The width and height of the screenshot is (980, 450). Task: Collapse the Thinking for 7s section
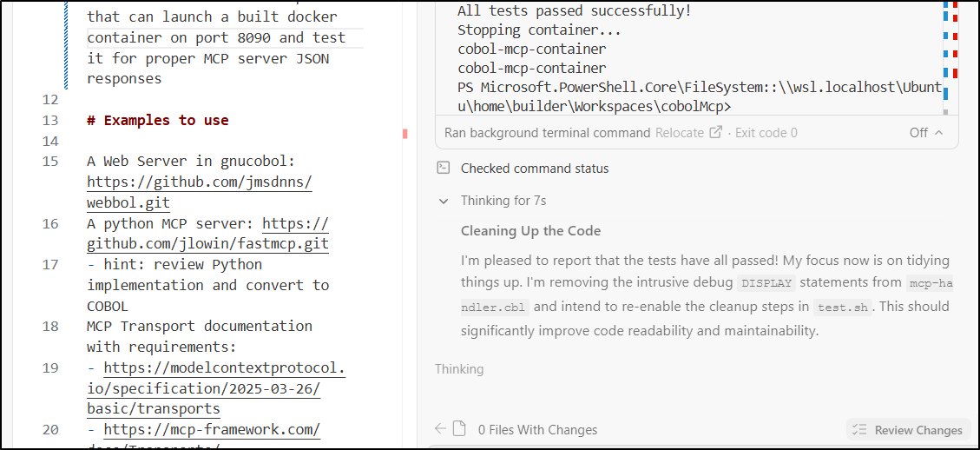444,201
